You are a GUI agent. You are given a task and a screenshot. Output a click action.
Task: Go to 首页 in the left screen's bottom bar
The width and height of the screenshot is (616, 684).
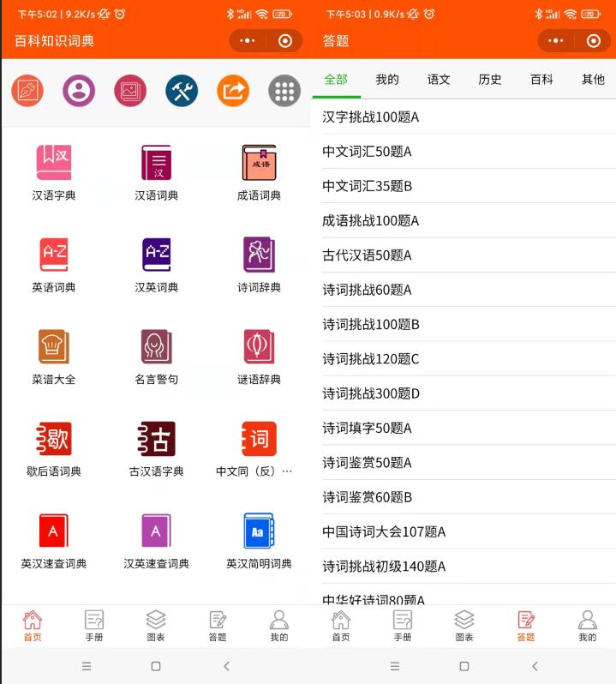33,626
